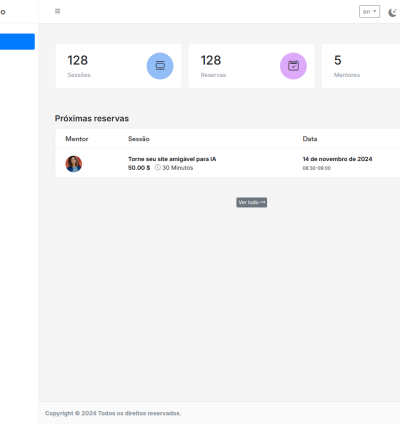Viewport: 400px width, 424px height.
Task: Click the '50.00 $' price
Action: click(x=139, y=168)
